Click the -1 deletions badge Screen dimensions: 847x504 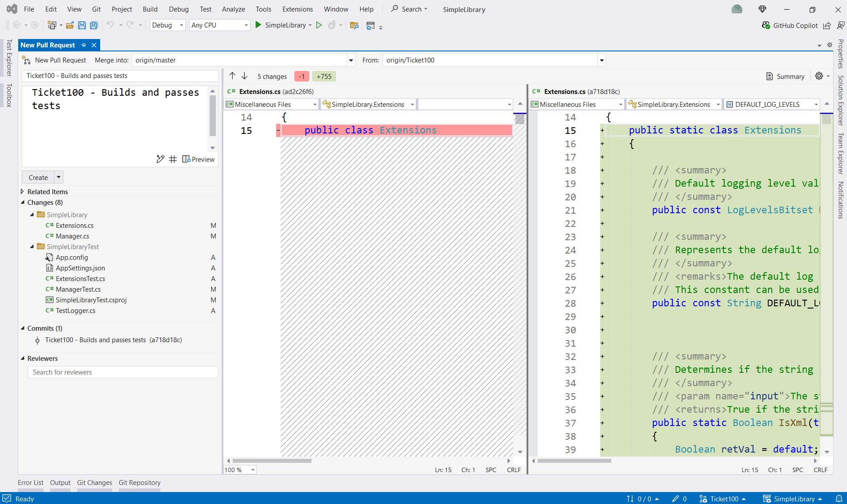pos(302,76)
